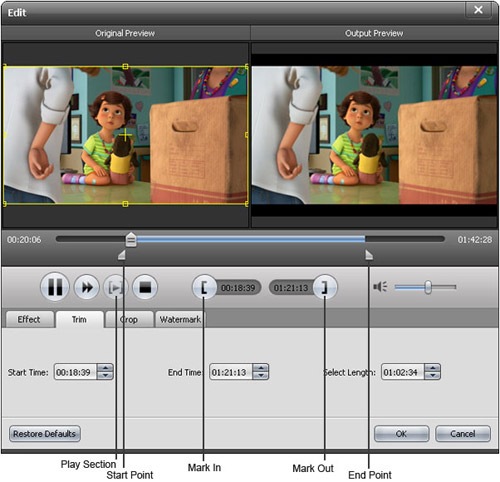Click the total duration 01:42:28 label
The image size is (500, 482).
coord(475,239)
